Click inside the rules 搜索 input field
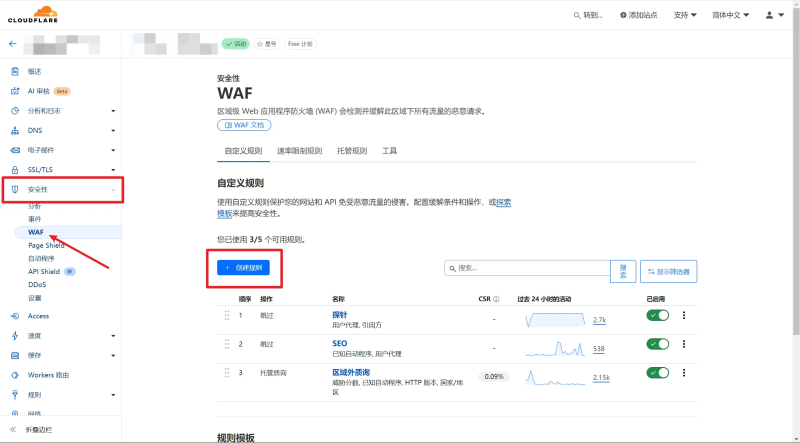 [x=527, y=268]
